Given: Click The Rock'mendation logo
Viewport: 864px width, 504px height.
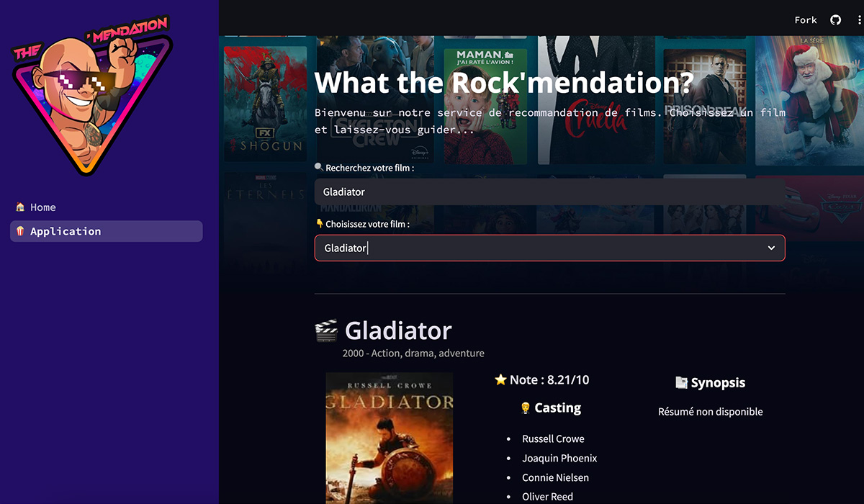Looking at the screenshot, I should 92,95.
